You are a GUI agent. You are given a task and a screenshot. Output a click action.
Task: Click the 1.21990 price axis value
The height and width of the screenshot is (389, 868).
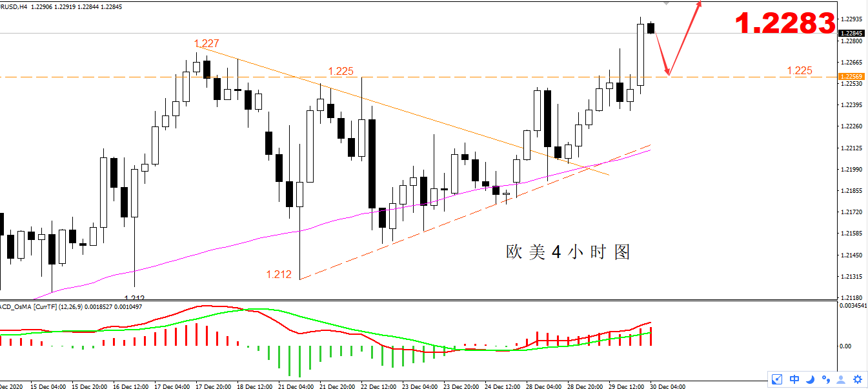tap(853, 170)
